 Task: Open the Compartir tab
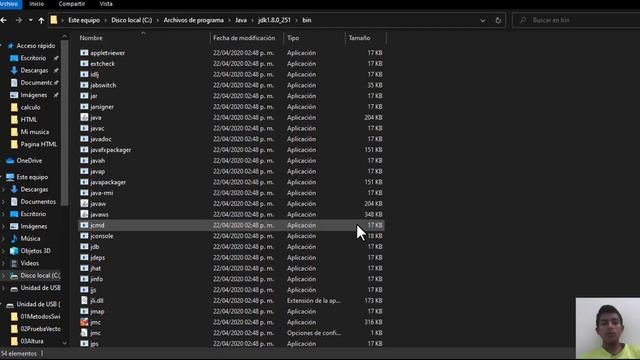click(x=71, y=4)
